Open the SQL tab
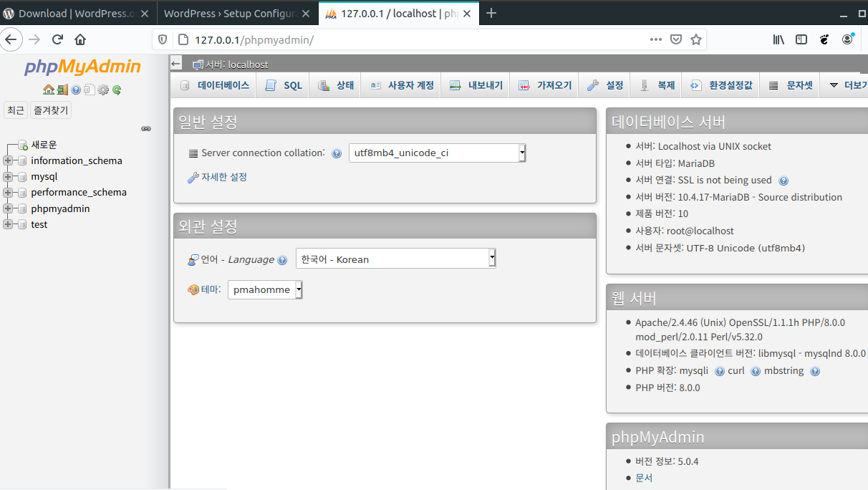Screen dimensions: 868x490 click(284, 85)
